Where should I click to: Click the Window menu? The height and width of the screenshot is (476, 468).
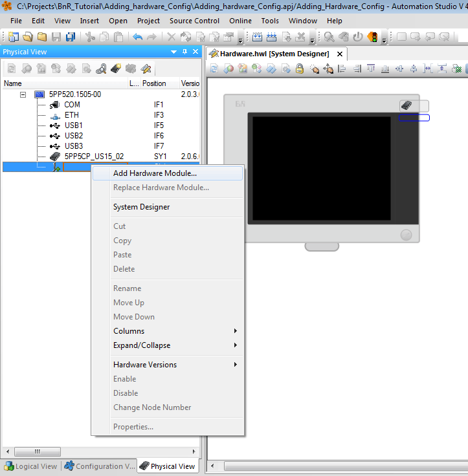click(303, 21)
